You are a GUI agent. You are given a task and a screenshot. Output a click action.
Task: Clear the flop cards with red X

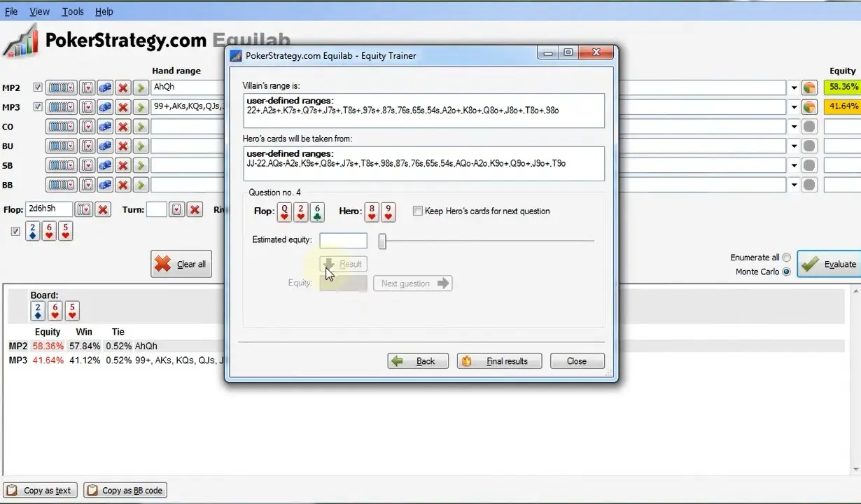103,209
